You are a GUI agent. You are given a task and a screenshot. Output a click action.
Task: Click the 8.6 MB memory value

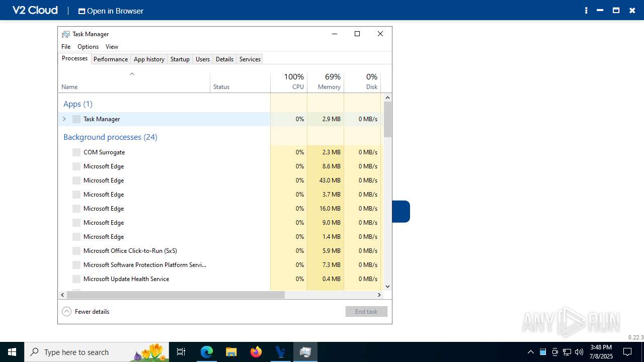coord(332,166)
